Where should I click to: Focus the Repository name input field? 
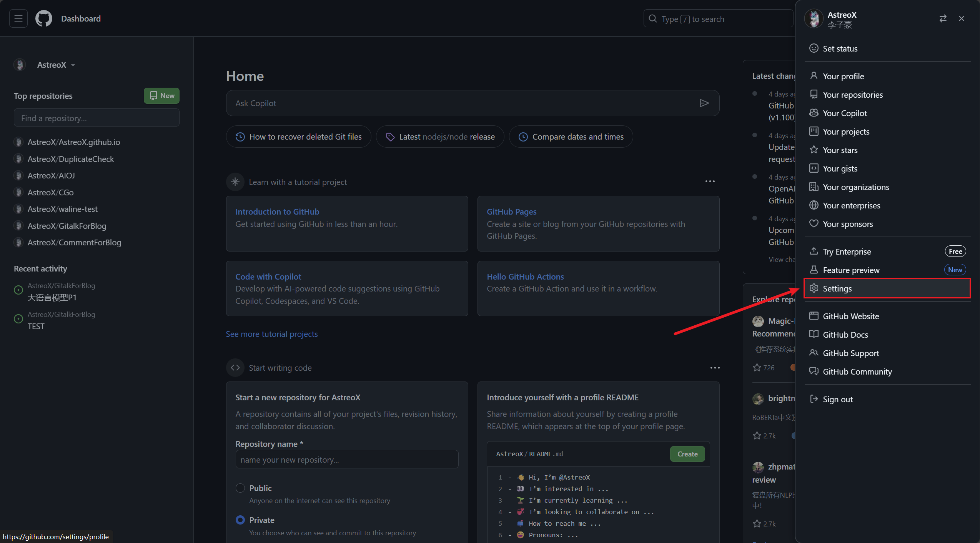(347, 460)
